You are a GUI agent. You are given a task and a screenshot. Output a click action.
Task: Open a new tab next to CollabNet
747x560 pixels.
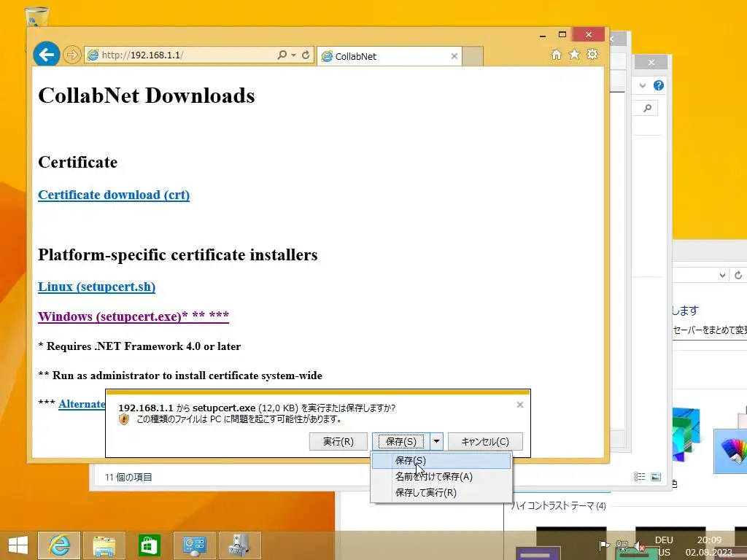click(473, 56)
